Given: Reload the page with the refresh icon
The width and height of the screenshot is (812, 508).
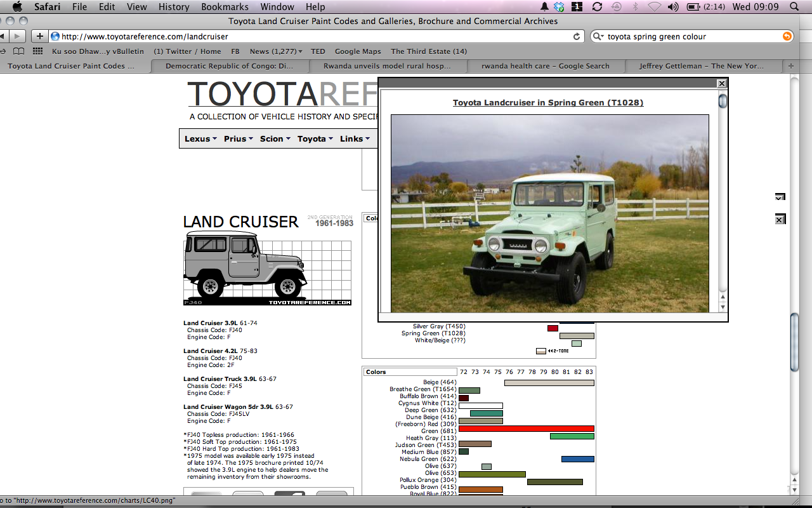Looking at the screenshot, I should click(x=577, y=36).
